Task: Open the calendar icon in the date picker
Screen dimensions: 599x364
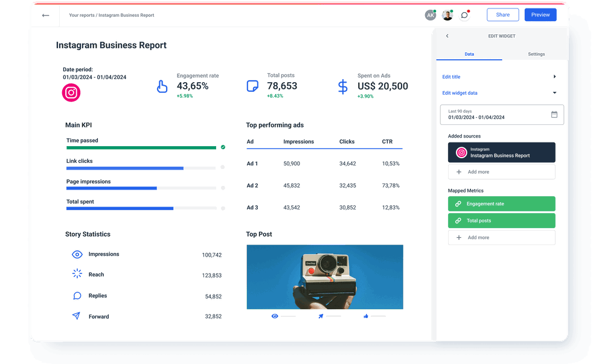Action: (x=554, y=114)
